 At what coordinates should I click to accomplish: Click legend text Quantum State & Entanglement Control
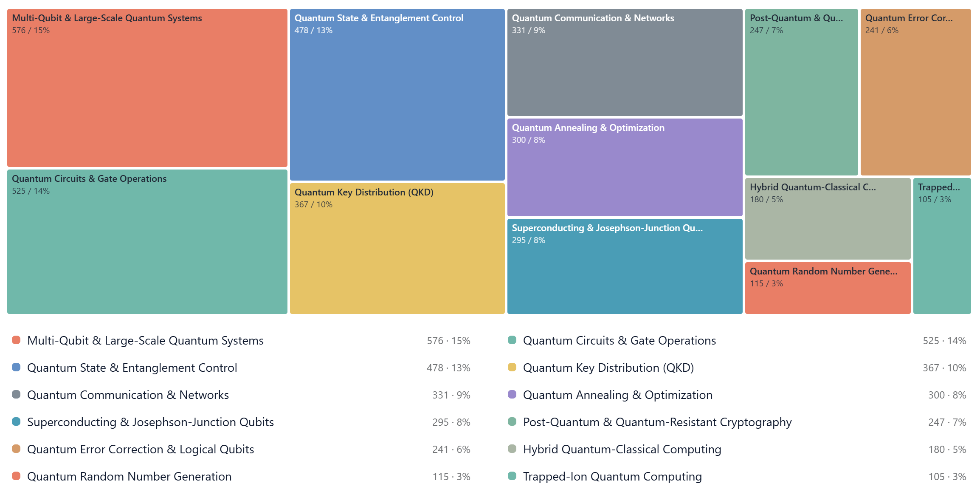tap(132, 368)
